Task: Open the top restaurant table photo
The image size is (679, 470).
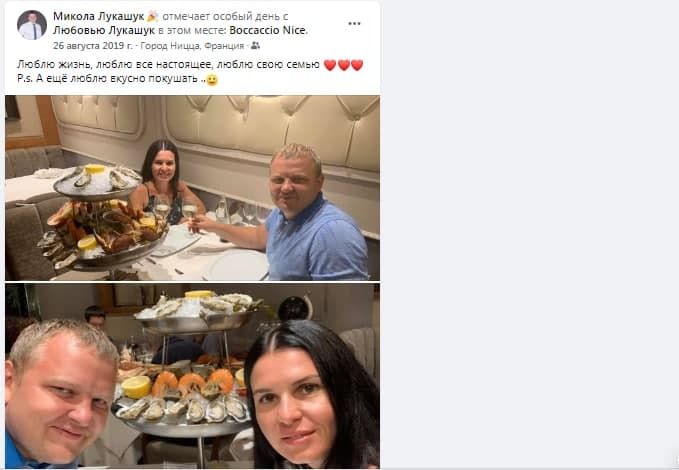Action: [192, 188]
